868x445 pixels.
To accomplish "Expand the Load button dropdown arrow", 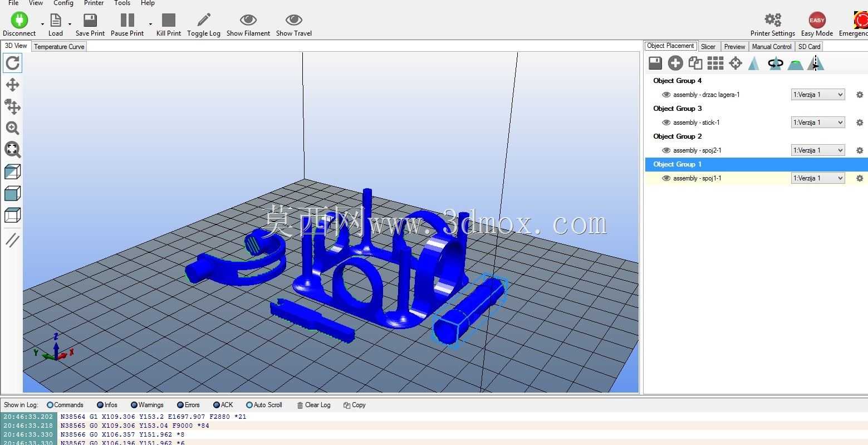I will click(x=70, y=25).
